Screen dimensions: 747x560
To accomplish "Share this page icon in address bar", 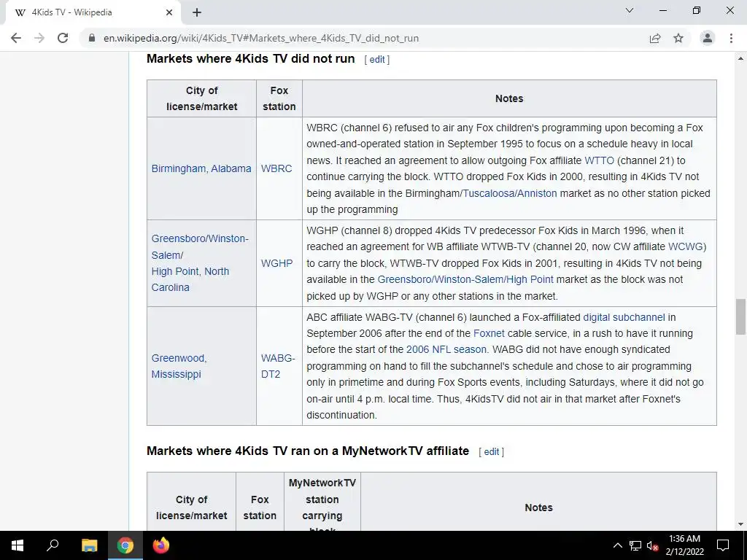I will [x=655, y=38].
